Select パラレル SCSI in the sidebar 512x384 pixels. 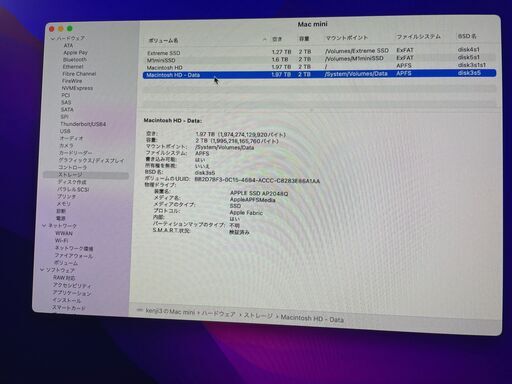point(73,189)
